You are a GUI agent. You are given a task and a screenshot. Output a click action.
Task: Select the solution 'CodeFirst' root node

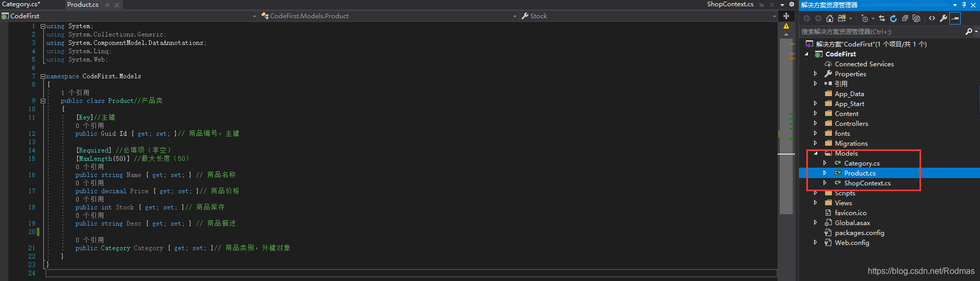coord(871,44)
